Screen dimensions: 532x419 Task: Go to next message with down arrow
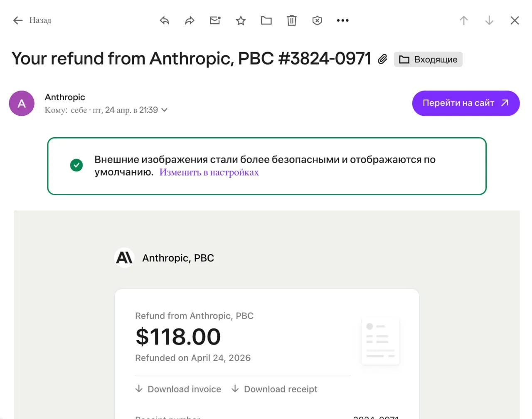(489, 20)
